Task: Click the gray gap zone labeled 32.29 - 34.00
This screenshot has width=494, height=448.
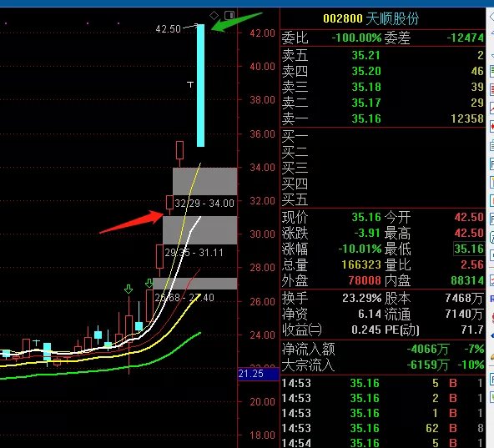Action: click(x=204, y=181)
